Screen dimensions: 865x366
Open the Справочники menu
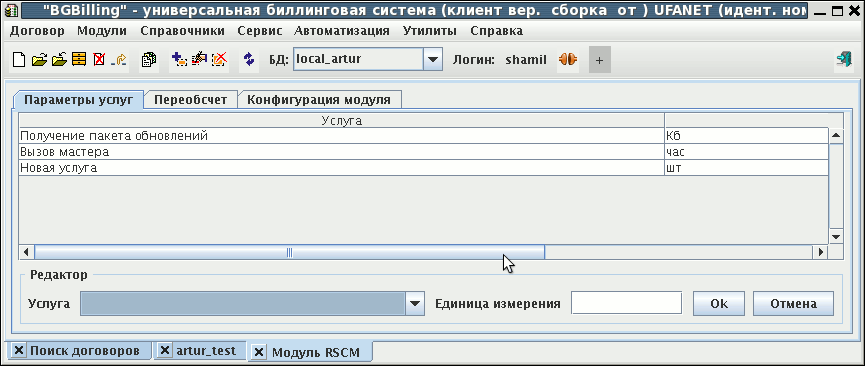point(183,31)
